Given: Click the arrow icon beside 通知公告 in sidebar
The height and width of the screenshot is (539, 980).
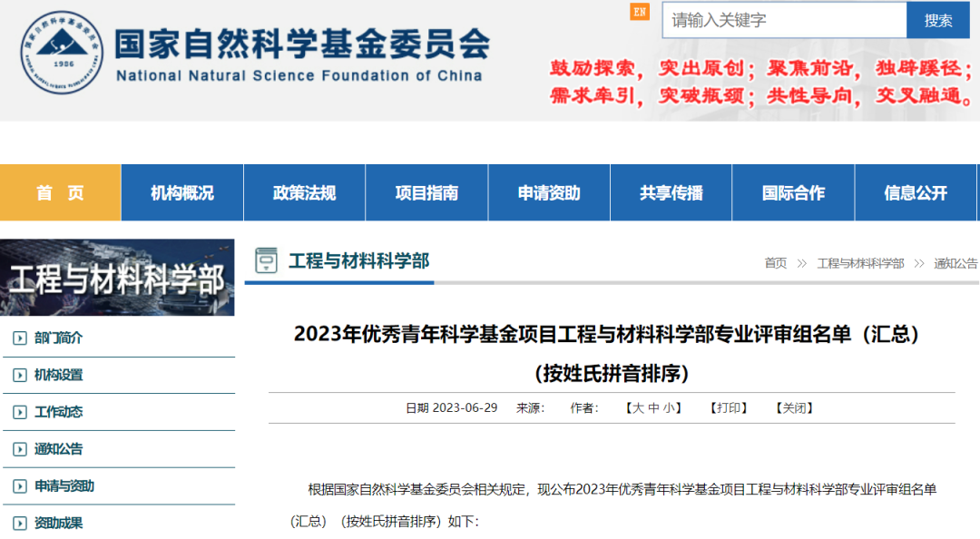Looking at the screenshot, I should click(x=19, y=450).
